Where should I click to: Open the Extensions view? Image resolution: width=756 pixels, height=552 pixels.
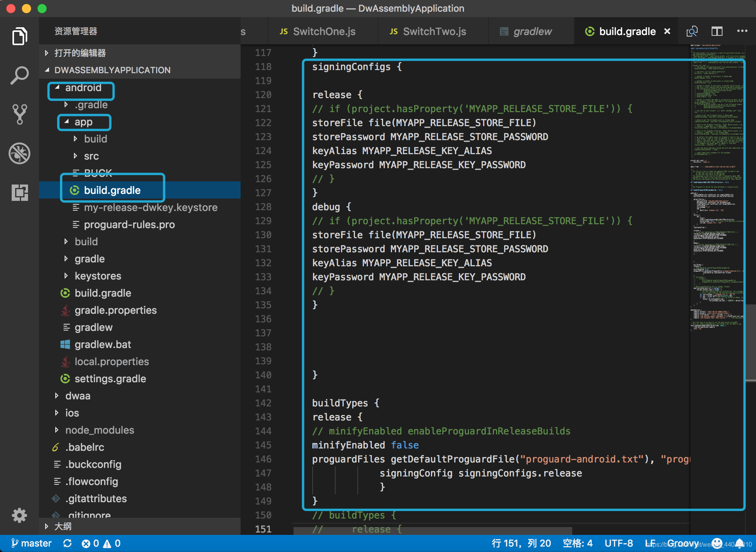click(x=19, y=192)
